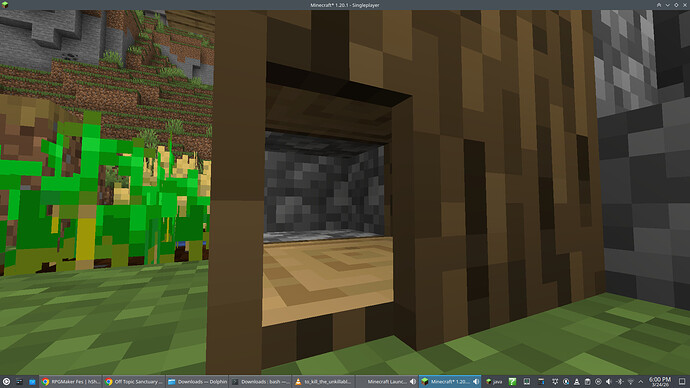This screenshot has width=690, height=388.
Task: Minimize the Minecraft window
Action: [x=668, y=5]
